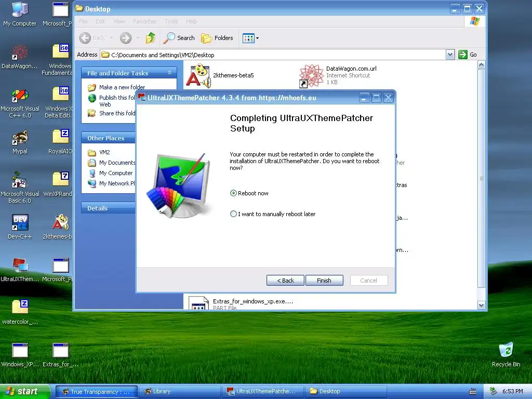This screenshot has width=532, height=399.
Task: Launch Microsoft Visual C++ 6.0 shortcut
Action: point(20,103)
